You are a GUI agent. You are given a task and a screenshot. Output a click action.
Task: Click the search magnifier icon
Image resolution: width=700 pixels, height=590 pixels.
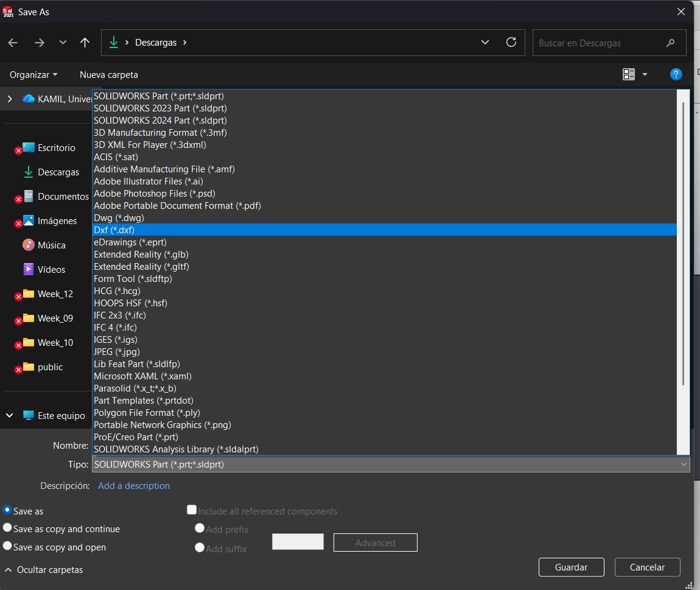[x=670, y=43]
